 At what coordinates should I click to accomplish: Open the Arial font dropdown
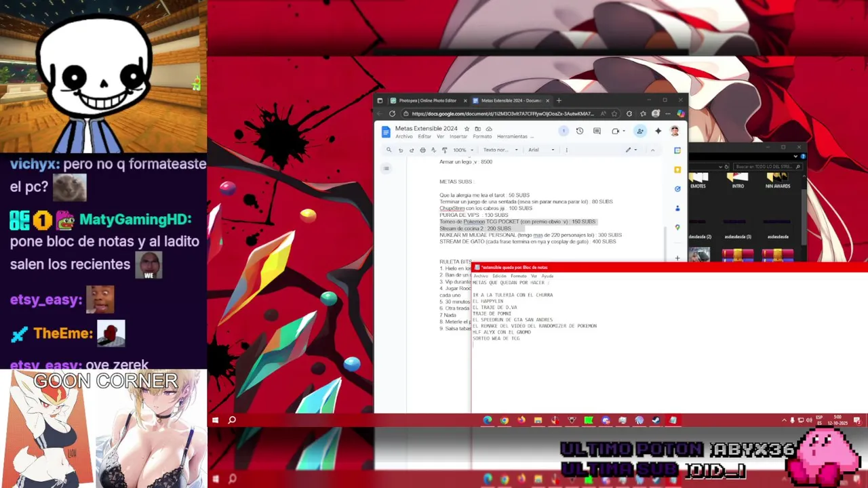point(541,150)
